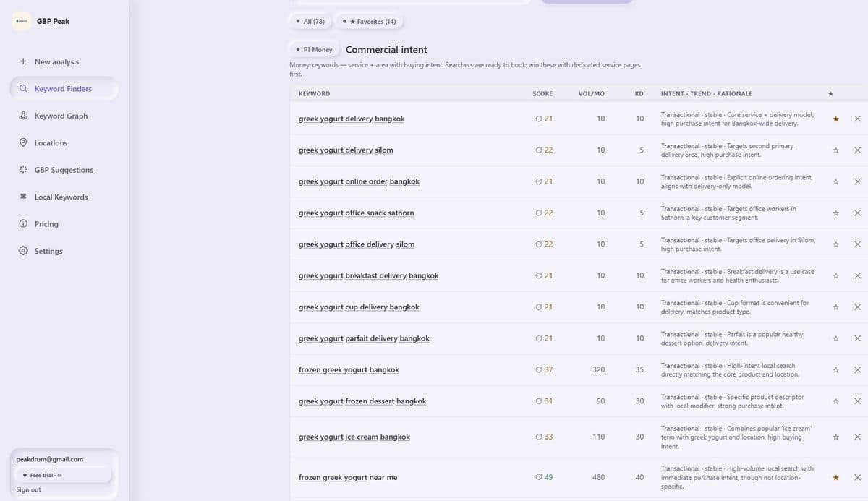Click the P1 Money tag

(314, 49)
